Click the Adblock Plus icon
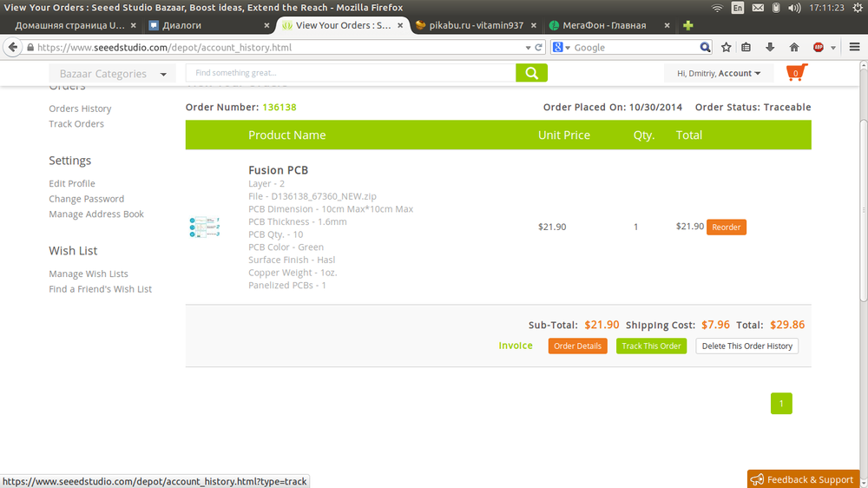868x488 pixels. [819, 48]
